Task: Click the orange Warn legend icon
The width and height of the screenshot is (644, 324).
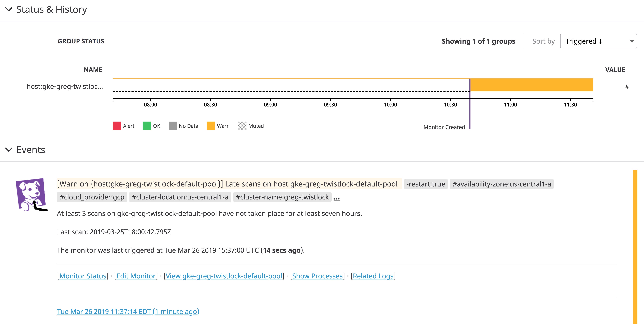Action: click(x=211, y=126)
